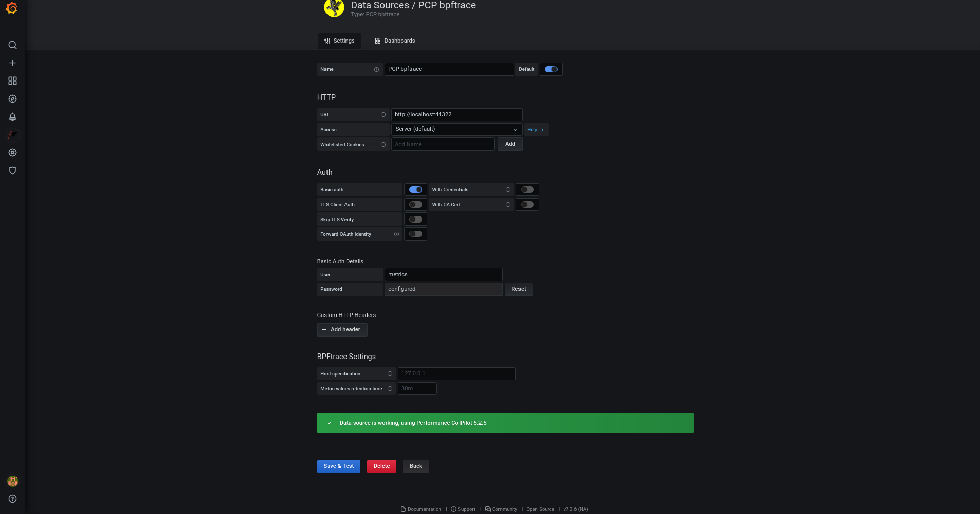This screenshot has height=514, width=980.
Task: Switch to the Dashboards tab
Action: 395,41
